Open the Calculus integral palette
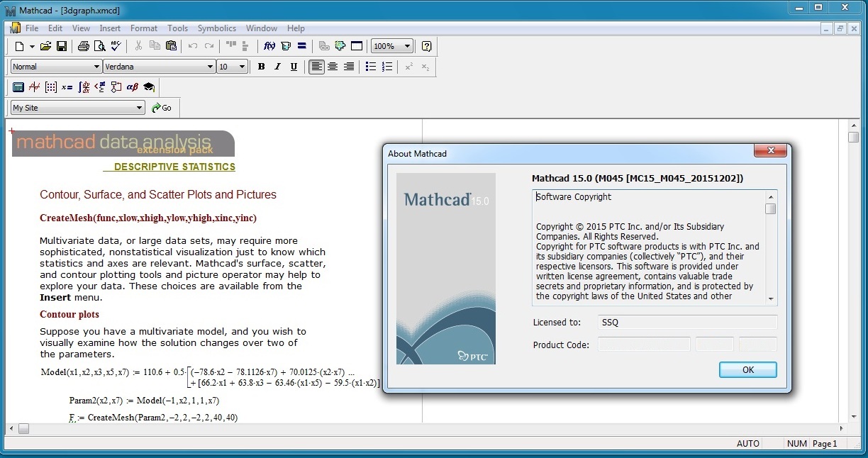 pos(84,87)
